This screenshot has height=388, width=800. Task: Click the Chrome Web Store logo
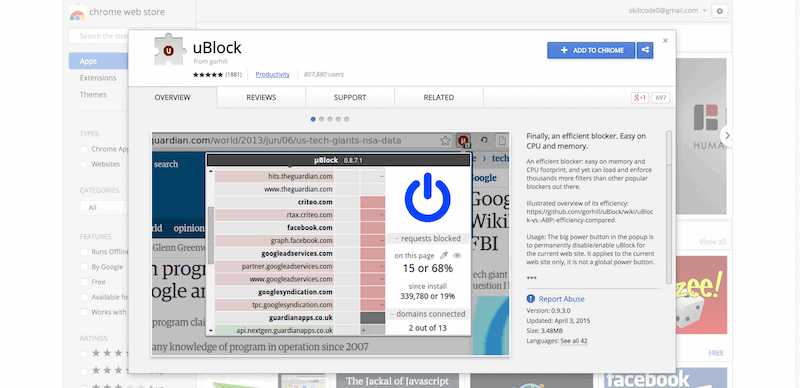click(x=77, y=13)
